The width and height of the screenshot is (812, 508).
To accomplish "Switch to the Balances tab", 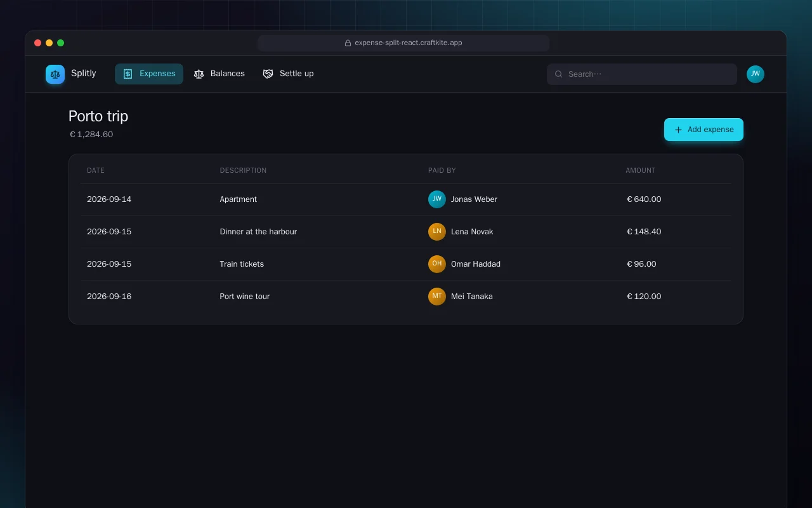I will tap(219, 74).
